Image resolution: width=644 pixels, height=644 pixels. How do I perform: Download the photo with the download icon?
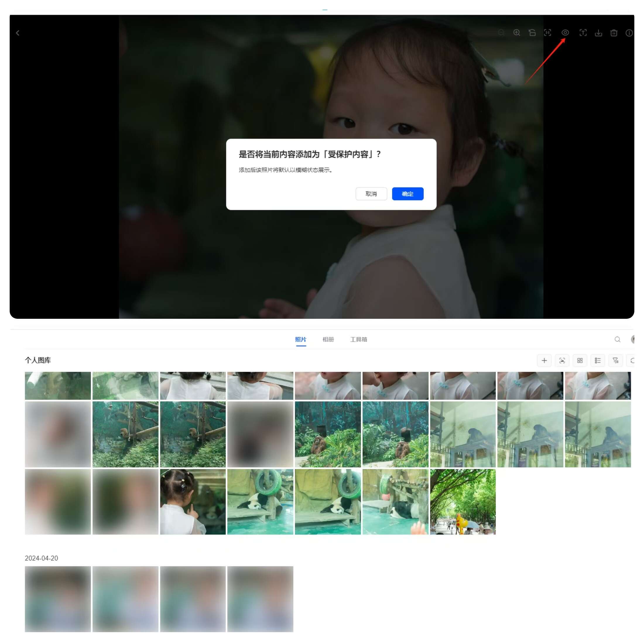pos(598,33)
